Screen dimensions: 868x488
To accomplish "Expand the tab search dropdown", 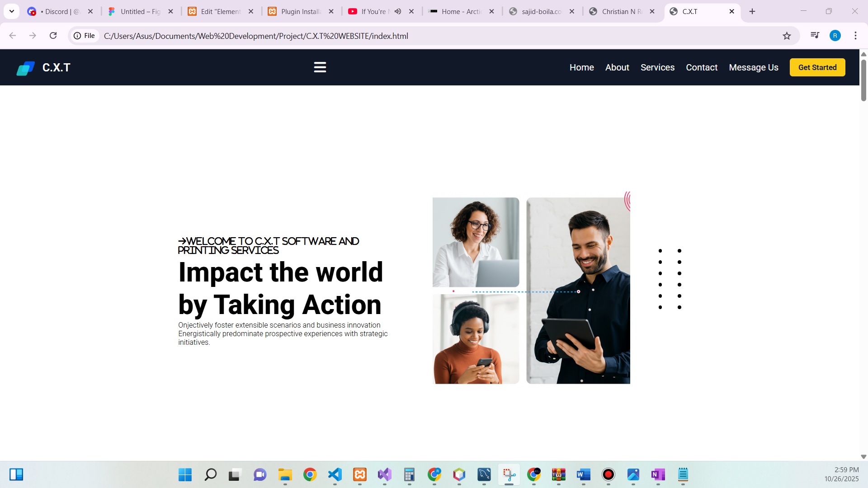I will click(x=12, y=11).
